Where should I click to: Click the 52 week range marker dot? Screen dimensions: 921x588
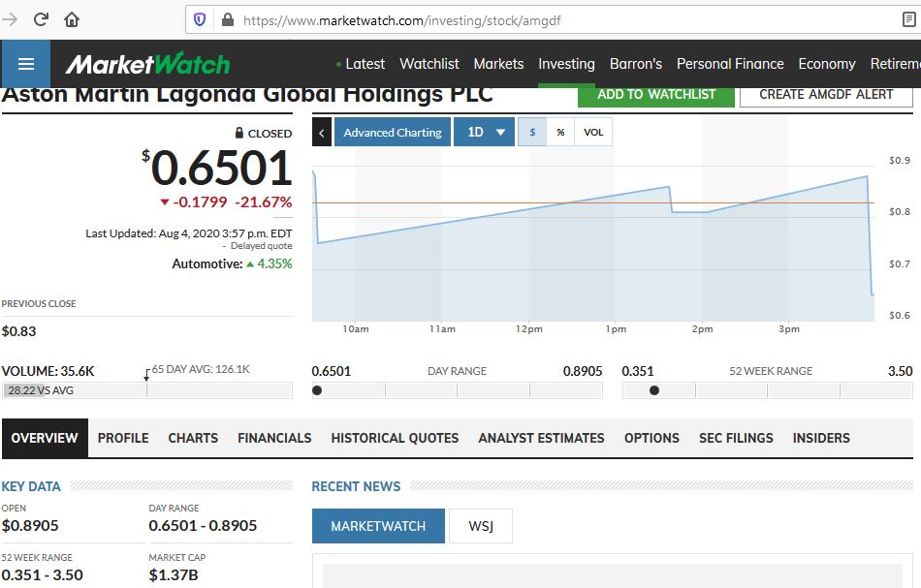pos(654,390)
